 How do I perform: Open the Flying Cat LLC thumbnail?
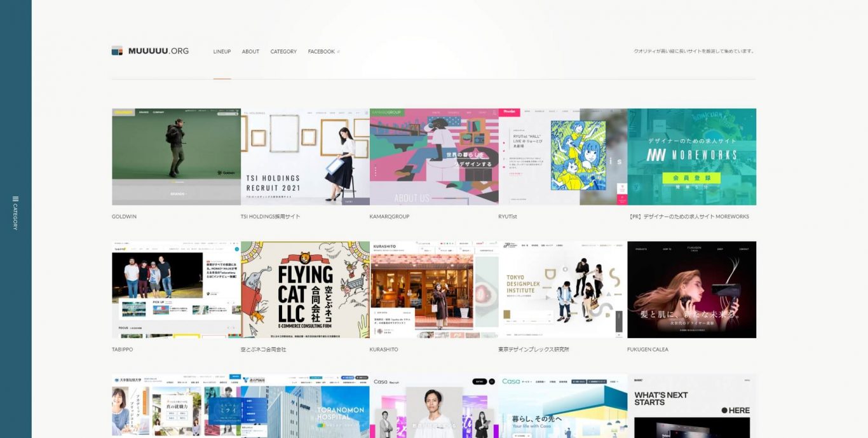(305, 289)
